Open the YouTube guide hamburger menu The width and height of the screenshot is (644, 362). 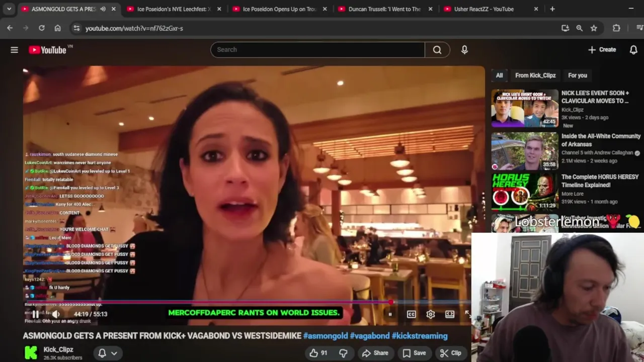pyautogui.click(x=14, y=50)
